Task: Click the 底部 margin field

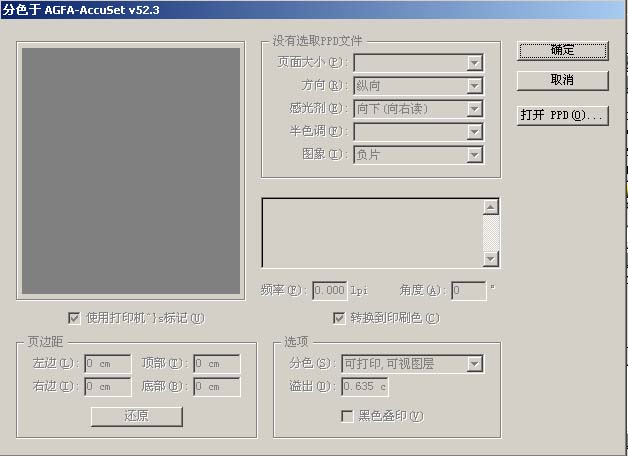Action: point(217,387)
